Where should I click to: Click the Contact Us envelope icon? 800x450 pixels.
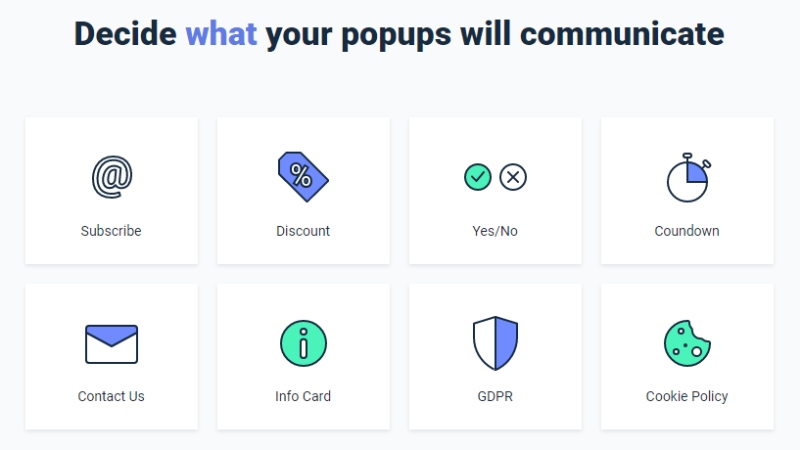point(111,344)
